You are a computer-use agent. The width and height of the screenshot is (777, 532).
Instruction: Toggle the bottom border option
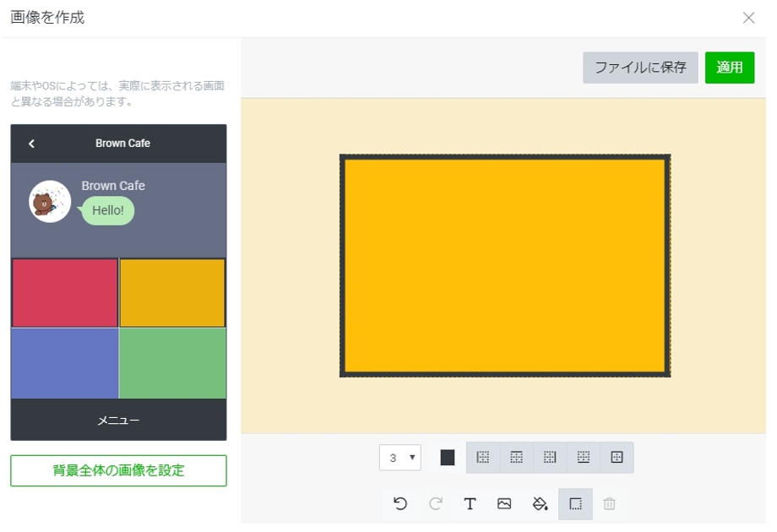tap(583, 458)
